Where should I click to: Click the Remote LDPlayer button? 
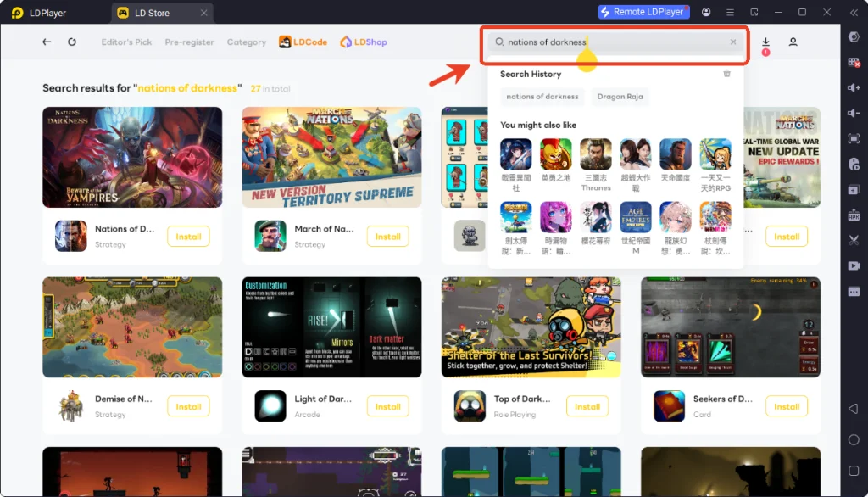643,12
